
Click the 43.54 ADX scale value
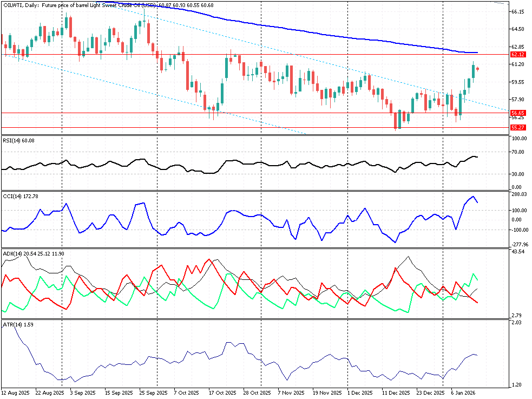(517, 252)
